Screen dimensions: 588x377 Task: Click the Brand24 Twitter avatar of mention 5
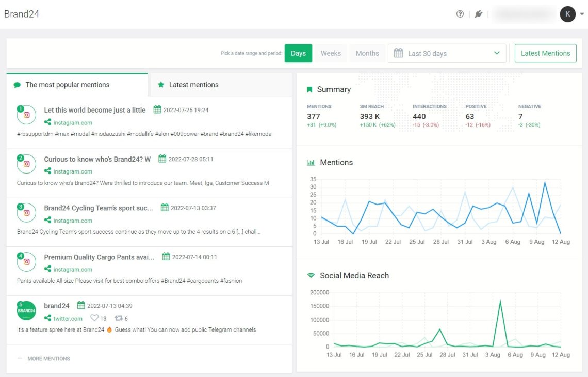26,311
